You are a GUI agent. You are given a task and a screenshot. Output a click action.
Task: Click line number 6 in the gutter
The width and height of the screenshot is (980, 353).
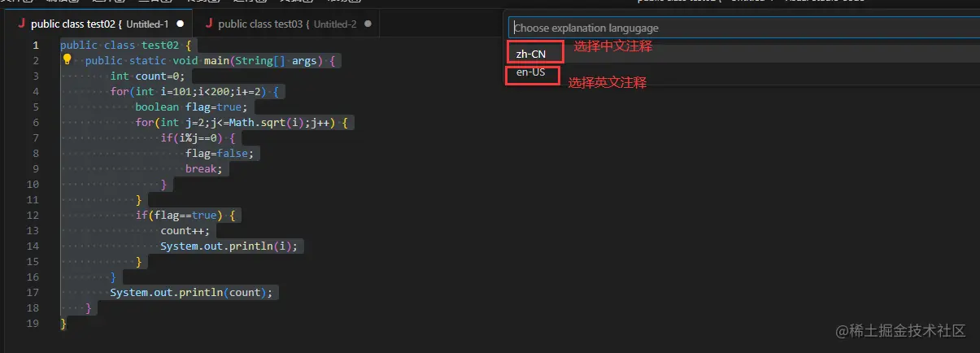(36, 122)
